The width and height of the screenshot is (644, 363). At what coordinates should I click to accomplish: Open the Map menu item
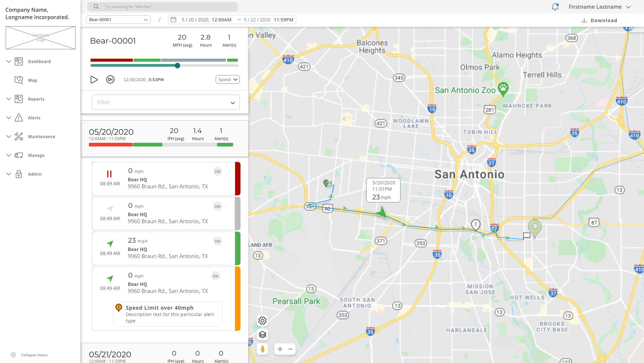click(32, 80)
